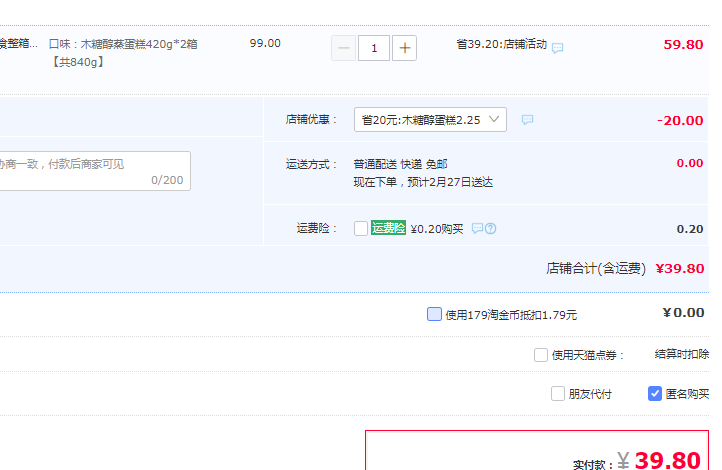Click the 0/200 character counter
722x470 pixels.
[x=167, y=180]
